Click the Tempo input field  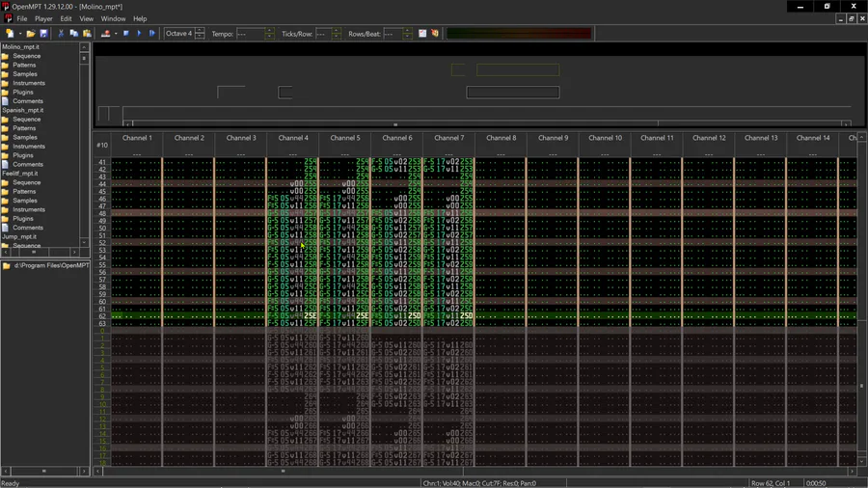click(250, 34)
